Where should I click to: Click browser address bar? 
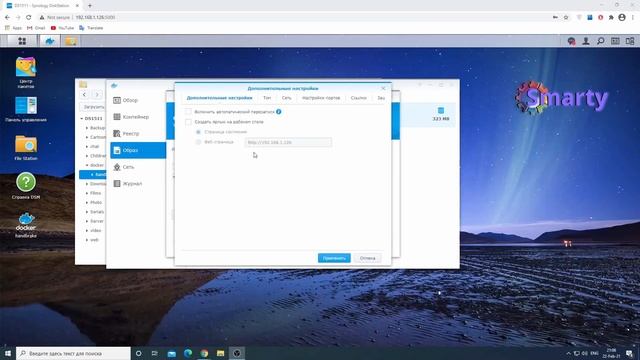[x=294, y=18]
